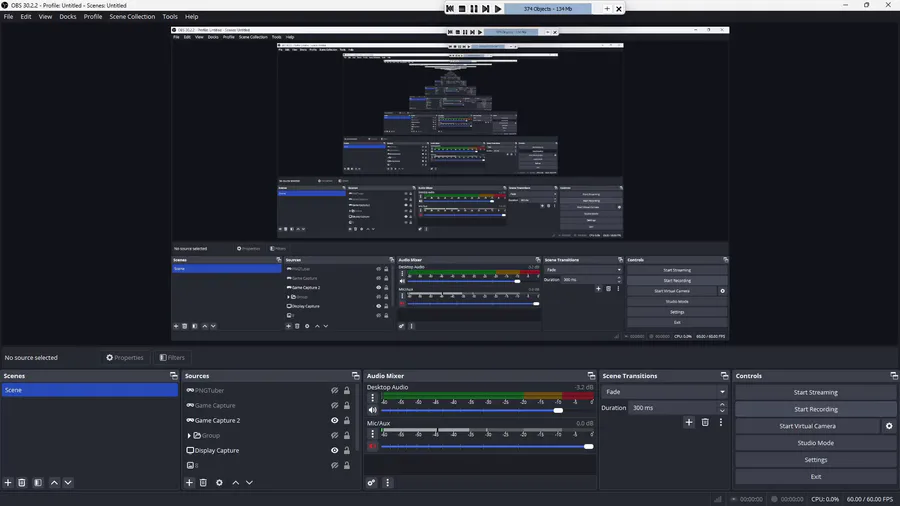The image size is (900, 506).
Task: Delete the selected source with the Sources trash icon
Action: 203,482
